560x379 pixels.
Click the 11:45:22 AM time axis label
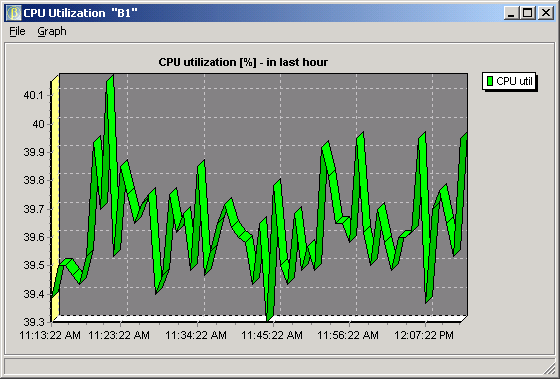point(272,335)
